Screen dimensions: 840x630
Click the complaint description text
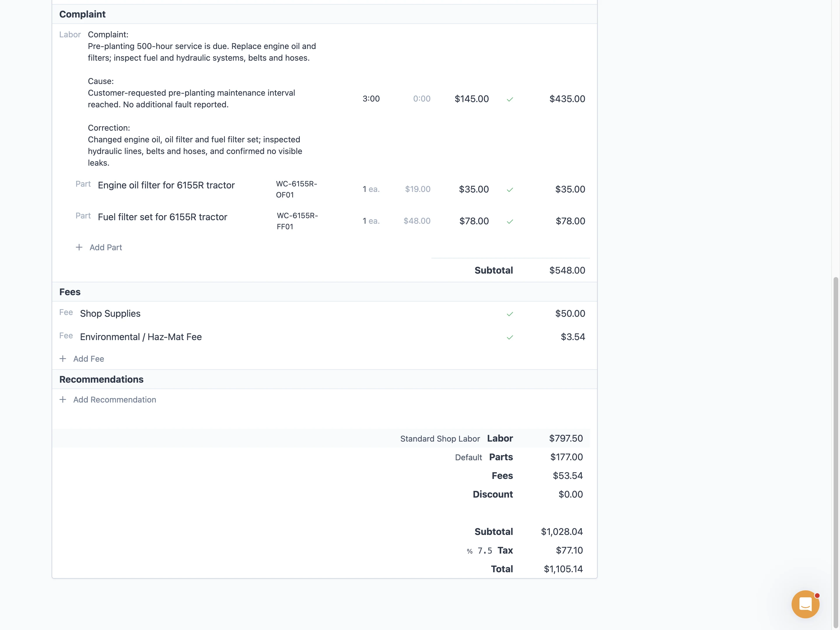(x=202, y=99)
